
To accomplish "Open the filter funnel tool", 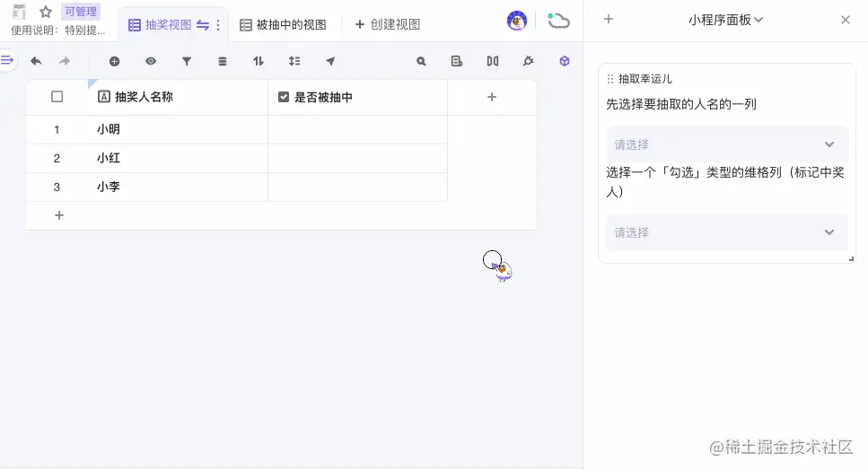I will (x=187, y=61).
